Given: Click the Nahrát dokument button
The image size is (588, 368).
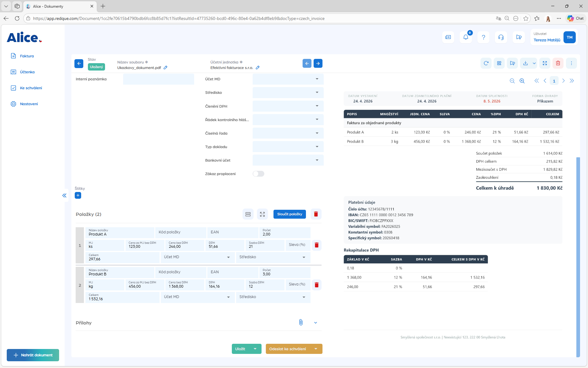Looking at the screenshot, I should click(x=33, y=355).
